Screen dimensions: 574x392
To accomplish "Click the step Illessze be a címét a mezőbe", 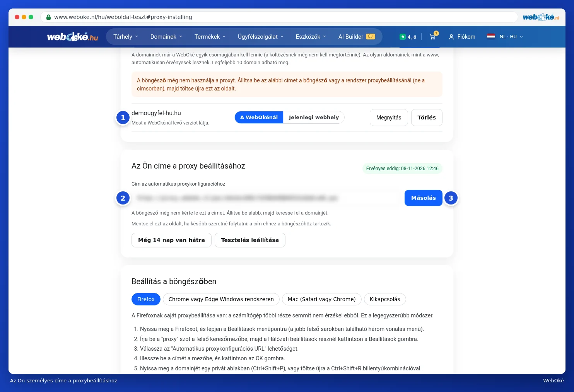I will coord(212,358).
